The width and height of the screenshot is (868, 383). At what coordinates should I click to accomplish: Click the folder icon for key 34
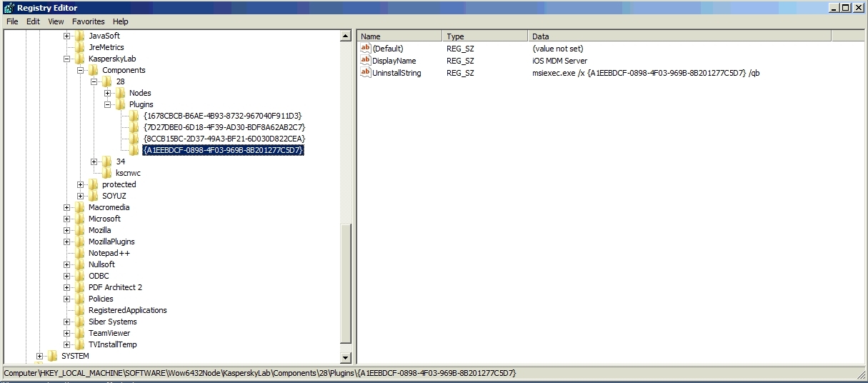(106, 161)
